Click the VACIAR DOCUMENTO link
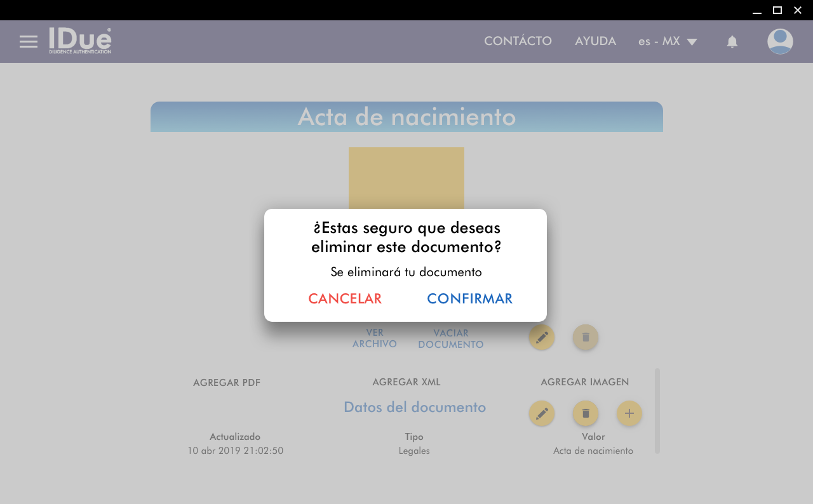 (x=451, y=339)
